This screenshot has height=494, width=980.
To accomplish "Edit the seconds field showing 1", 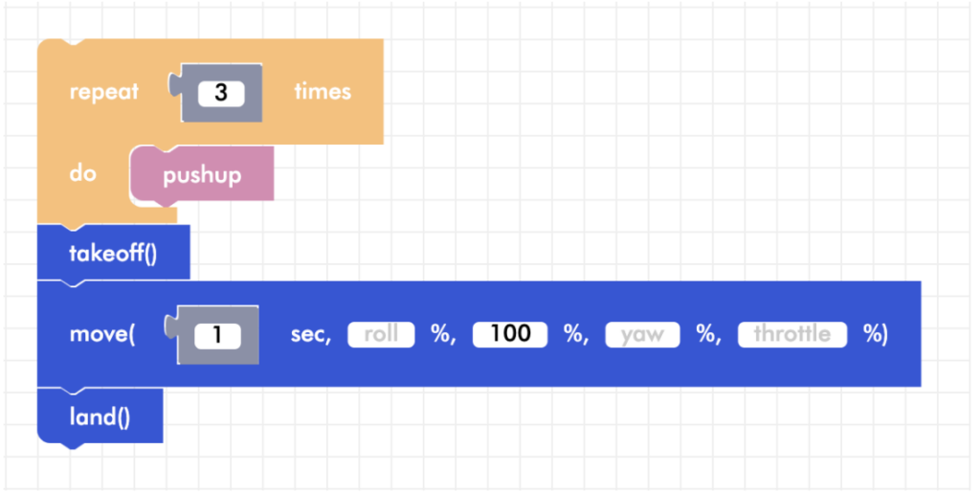I will click(217, 335).
